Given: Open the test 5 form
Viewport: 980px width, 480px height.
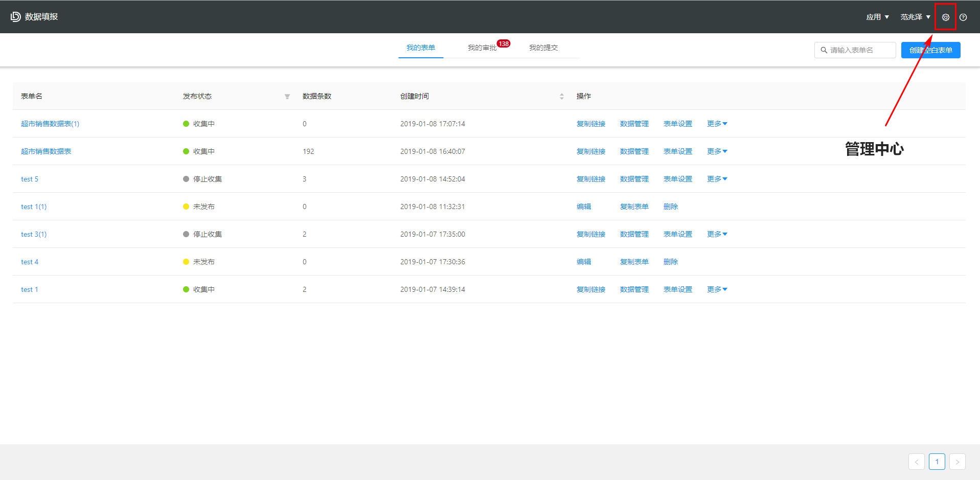Looking at the screenshot, I should point(30,179).
